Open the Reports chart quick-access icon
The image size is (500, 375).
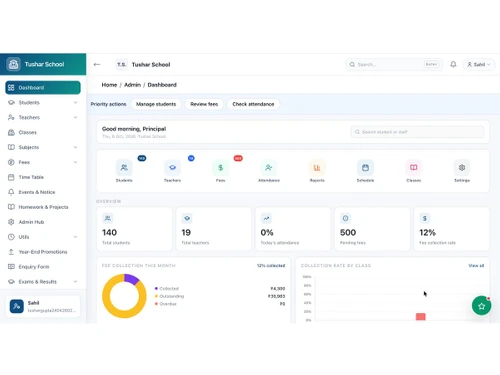317,168
